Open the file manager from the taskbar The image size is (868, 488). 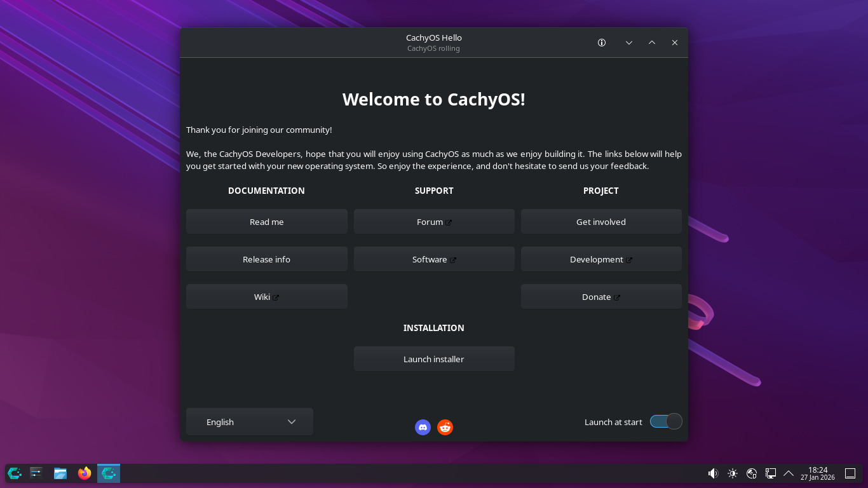click(60, 473)
